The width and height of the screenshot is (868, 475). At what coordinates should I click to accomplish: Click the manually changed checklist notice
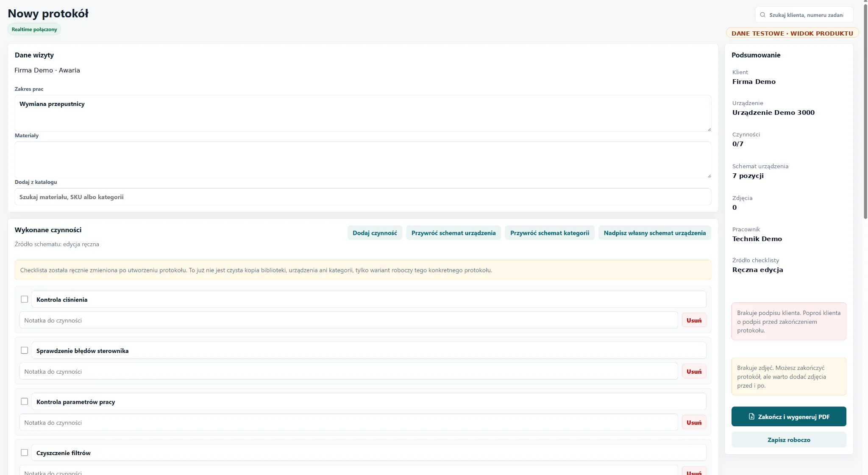363,270
